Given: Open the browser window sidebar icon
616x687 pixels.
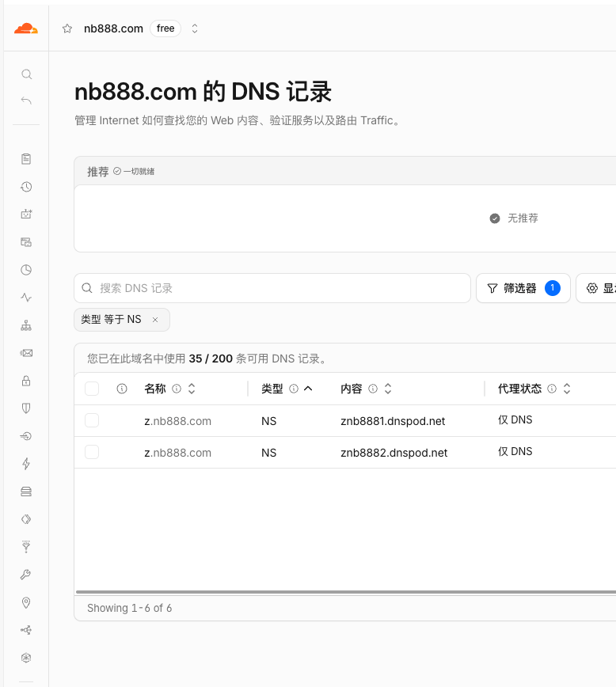Looking at the screenshot, I should pyautogui.click(x=26, y=242).
